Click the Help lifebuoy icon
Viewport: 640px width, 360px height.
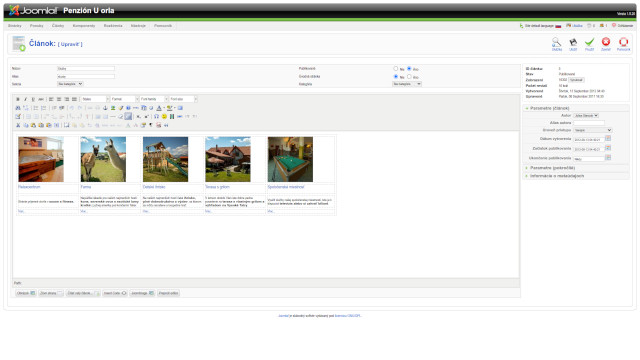click(x=623, y=42)
